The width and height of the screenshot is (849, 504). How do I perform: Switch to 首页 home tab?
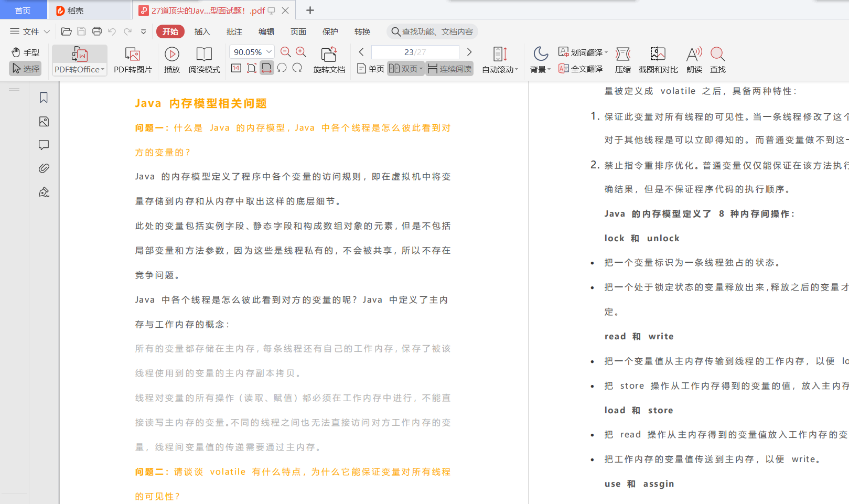pyautogui.click(x=23, y=10)
